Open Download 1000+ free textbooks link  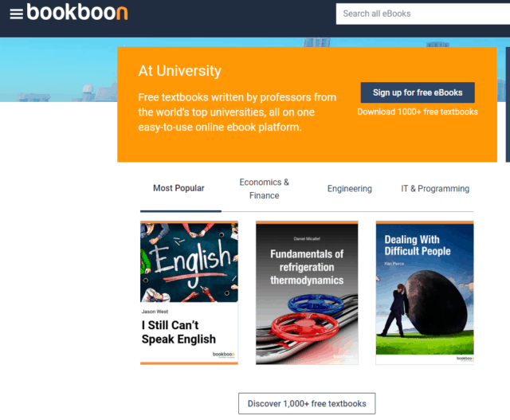click(x=418, y=112)
